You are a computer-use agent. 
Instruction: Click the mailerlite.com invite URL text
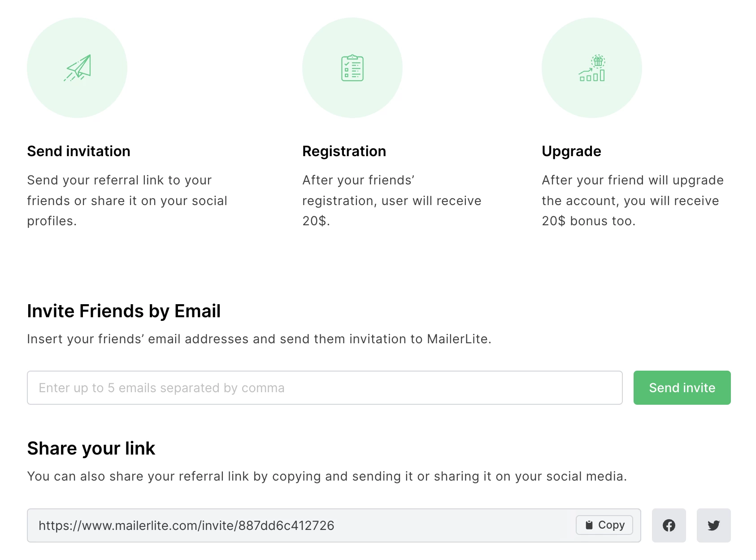(x=186, y=525)
